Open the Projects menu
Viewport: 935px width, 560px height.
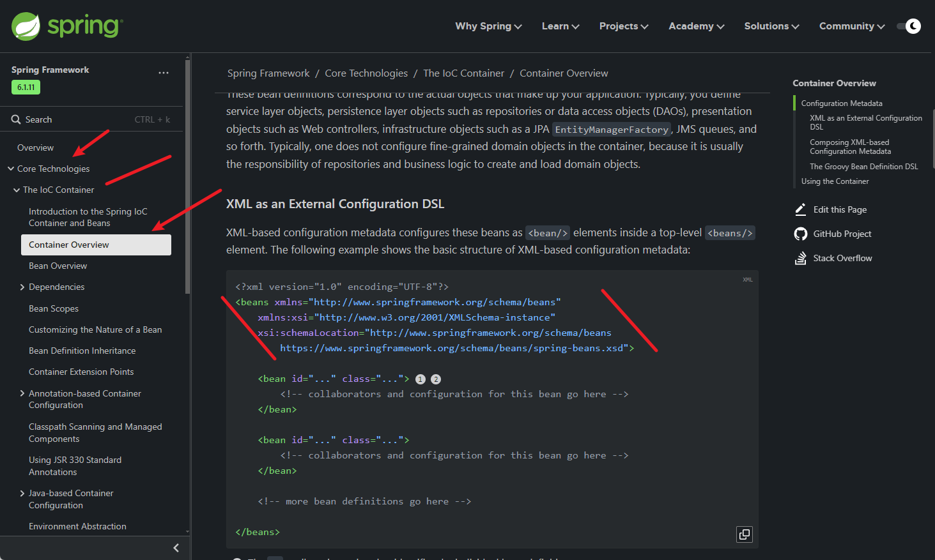tap(624, 26)
